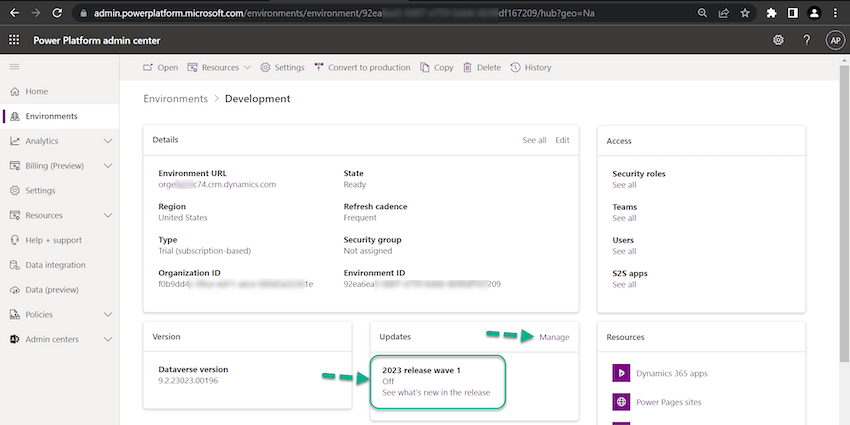See all Teams
This screenshot has height=425, width=850.
(624, 218)
